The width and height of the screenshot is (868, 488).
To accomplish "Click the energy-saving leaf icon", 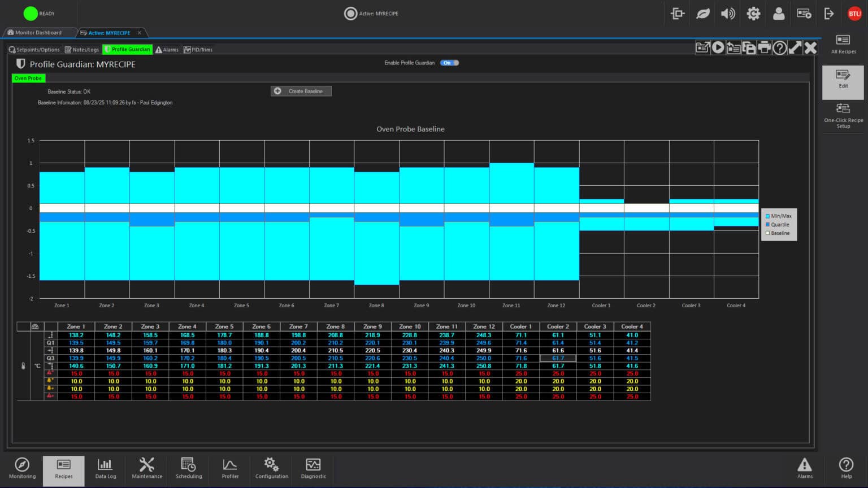I will [x=702, y=14].
